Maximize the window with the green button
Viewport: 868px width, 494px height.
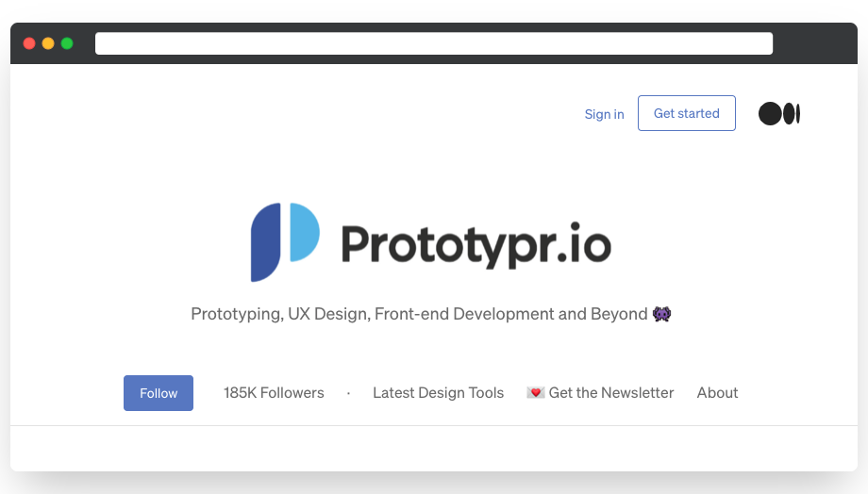pos(67,43)
